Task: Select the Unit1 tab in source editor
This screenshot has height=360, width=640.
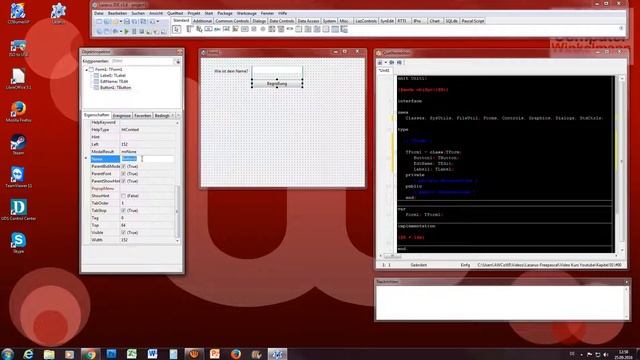Action: [x=384, y=71]
